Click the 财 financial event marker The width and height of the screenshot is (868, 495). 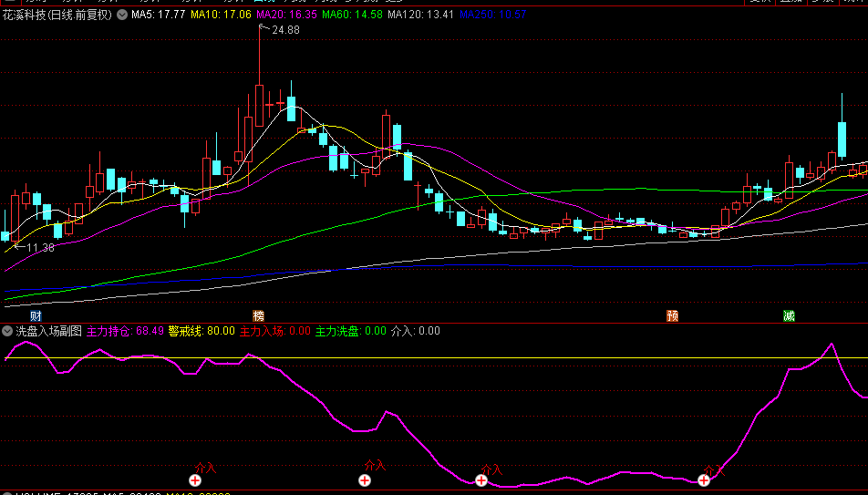coord(36,315)
